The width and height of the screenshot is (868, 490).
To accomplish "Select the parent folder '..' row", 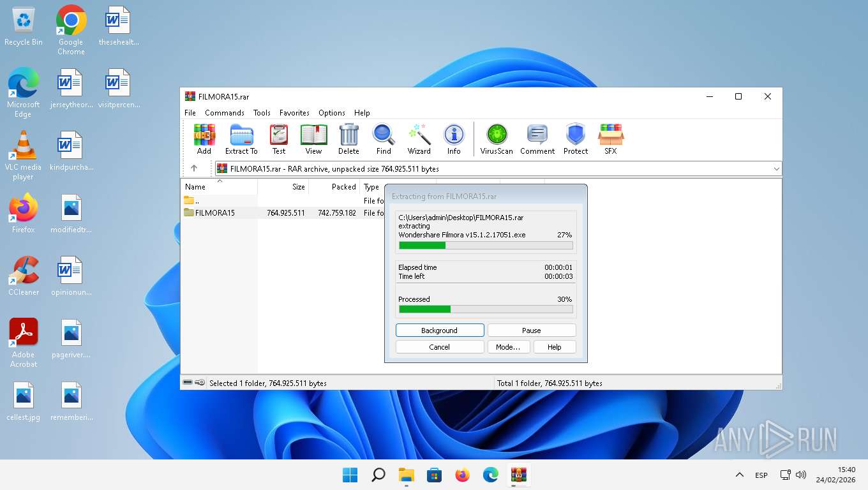I will pos(283,200).
